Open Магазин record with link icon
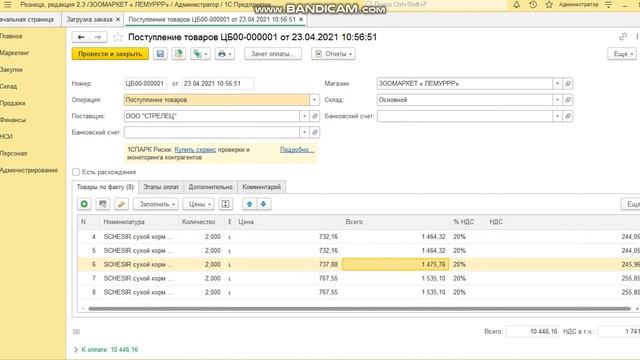640x360 pixels. [x=568, y=83]
